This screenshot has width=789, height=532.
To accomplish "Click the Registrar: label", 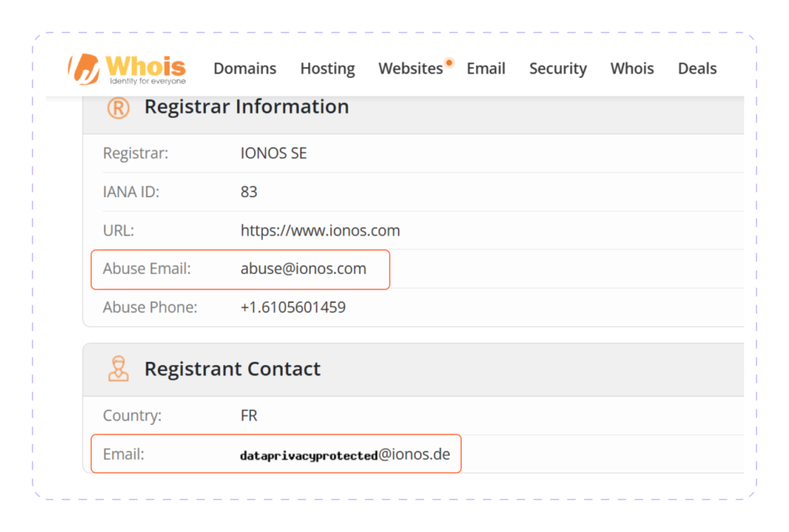I will pyautogui.click(x=136, y=153).
